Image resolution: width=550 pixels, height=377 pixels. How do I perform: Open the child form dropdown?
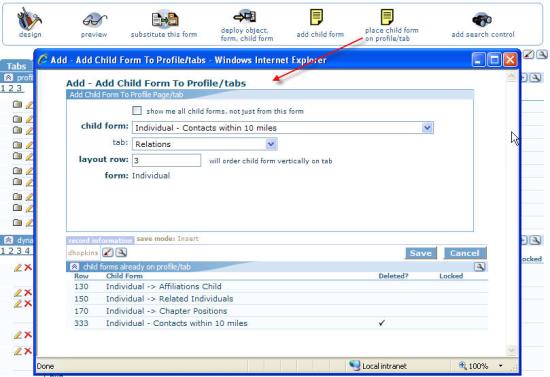[427, 128]
